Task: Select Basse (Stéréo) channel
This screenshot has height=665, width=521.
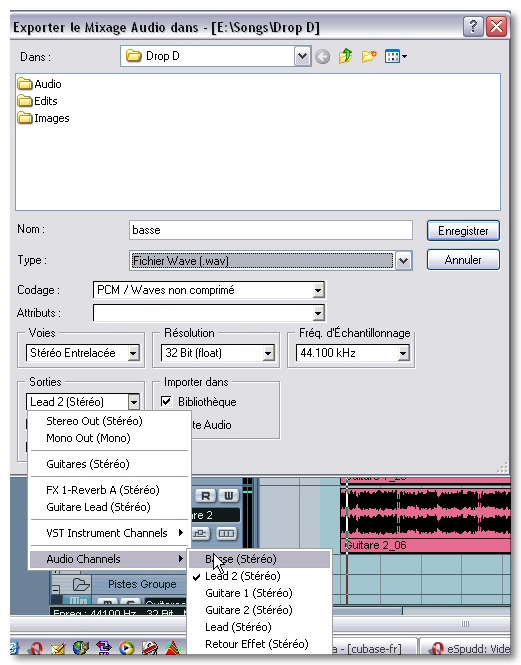Action: [259, 559]
